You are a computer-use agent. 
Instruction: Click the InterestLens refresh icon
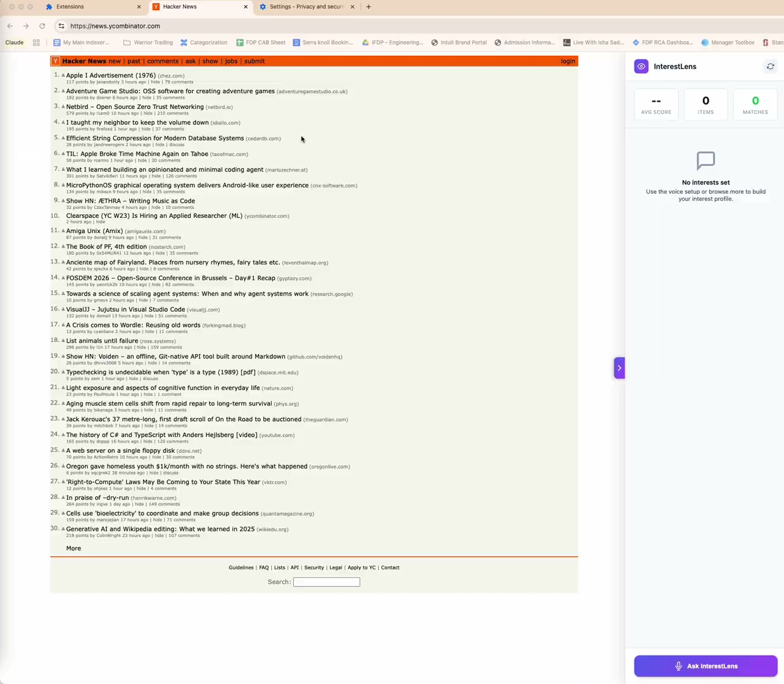click(770, 66)
